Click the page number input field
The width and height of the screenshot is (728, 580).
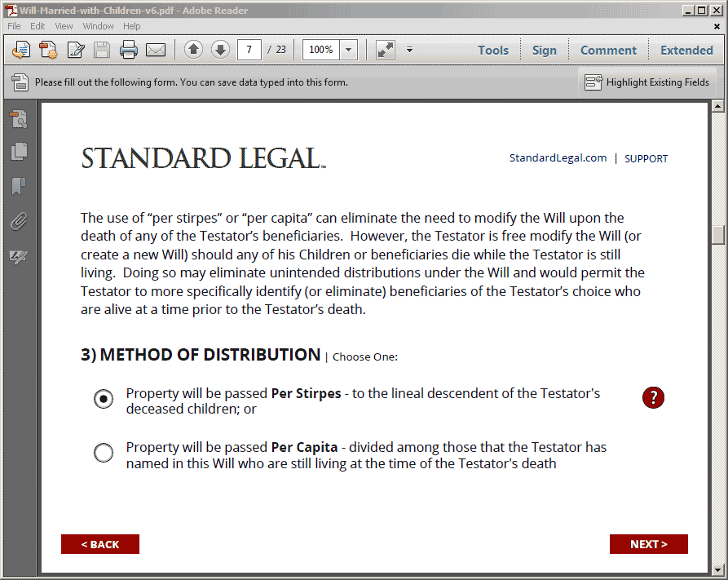tap(249, 50)
